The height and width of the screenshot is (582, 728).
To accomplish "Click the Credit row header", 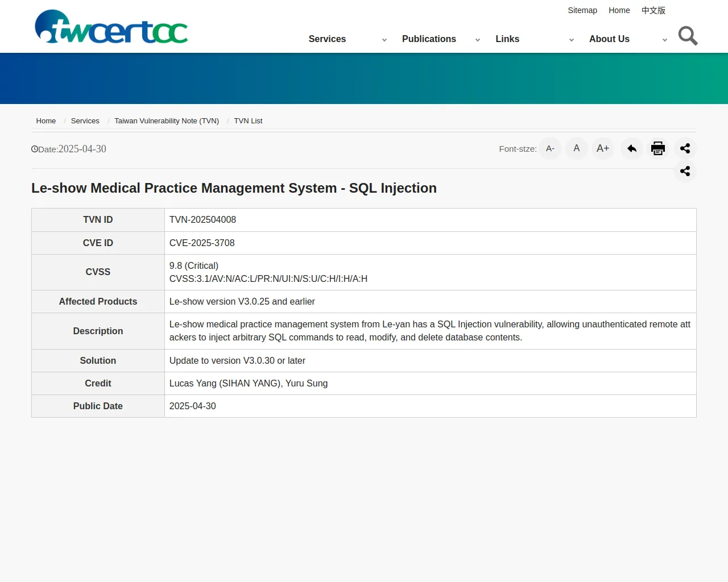I will [x=98, y=384].
